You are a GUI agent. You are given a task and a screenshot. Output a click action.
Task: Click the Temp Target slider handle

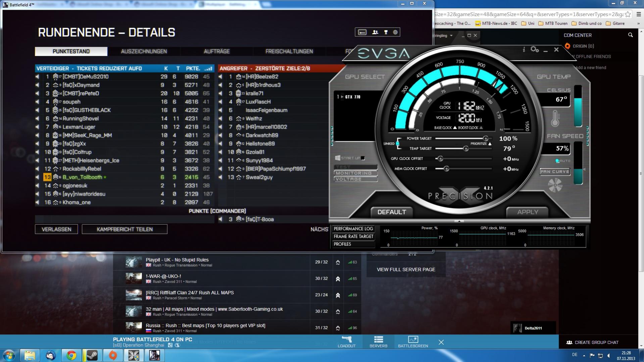[x=465, y=149]
